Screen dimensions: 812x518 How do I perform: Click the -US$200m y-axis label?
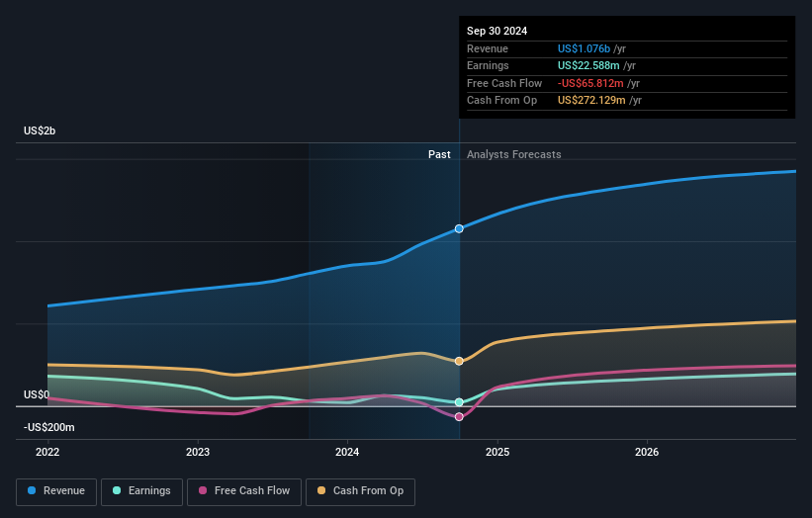(49, 427)
